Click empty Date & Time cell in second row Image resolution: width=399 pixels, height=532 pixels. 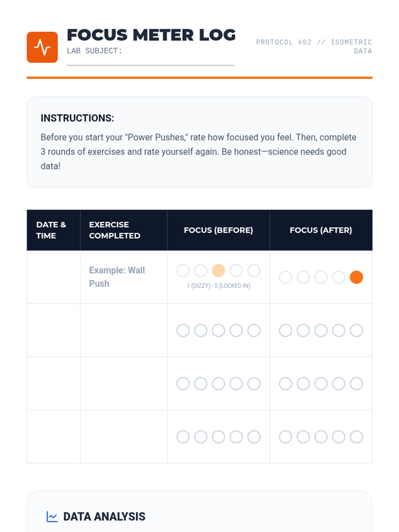click(54, 330)
